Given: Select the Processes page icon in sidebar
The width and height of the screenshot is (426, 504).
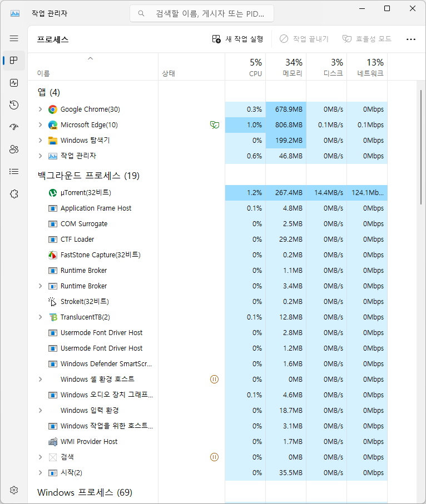Looking at the screenshot, I should click(x=14, y=61).
